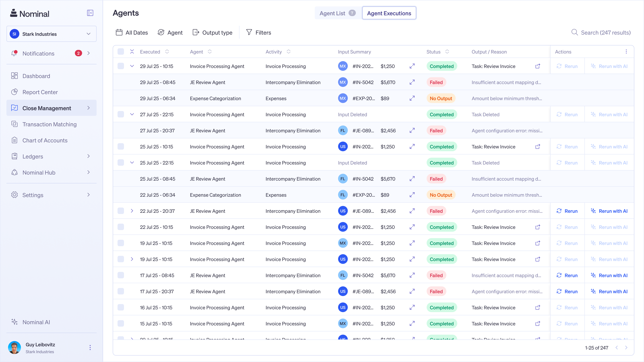Click Rerun with AI on the 17 Jul failed row
Screen dimensions: 644x362
(609, 275)
